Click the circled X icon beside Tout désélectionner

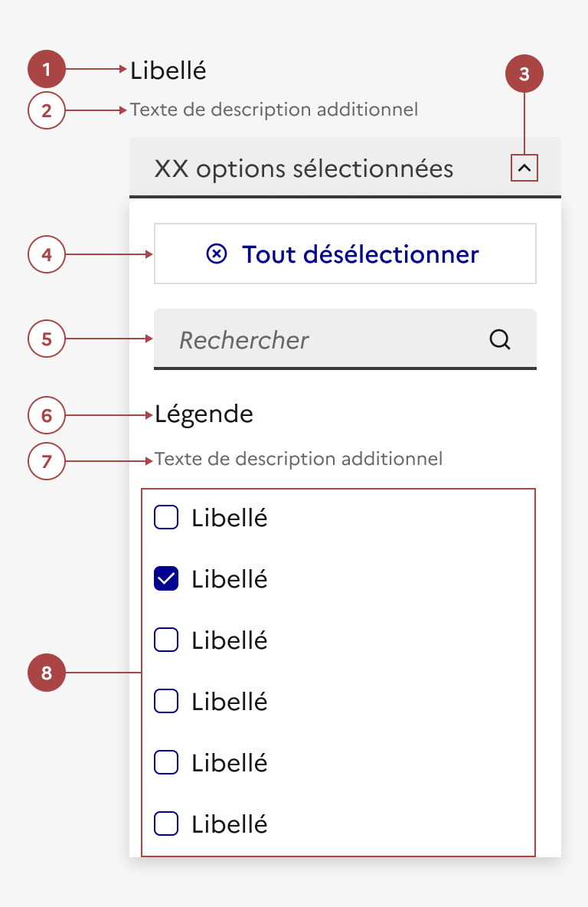pos(217,254)
